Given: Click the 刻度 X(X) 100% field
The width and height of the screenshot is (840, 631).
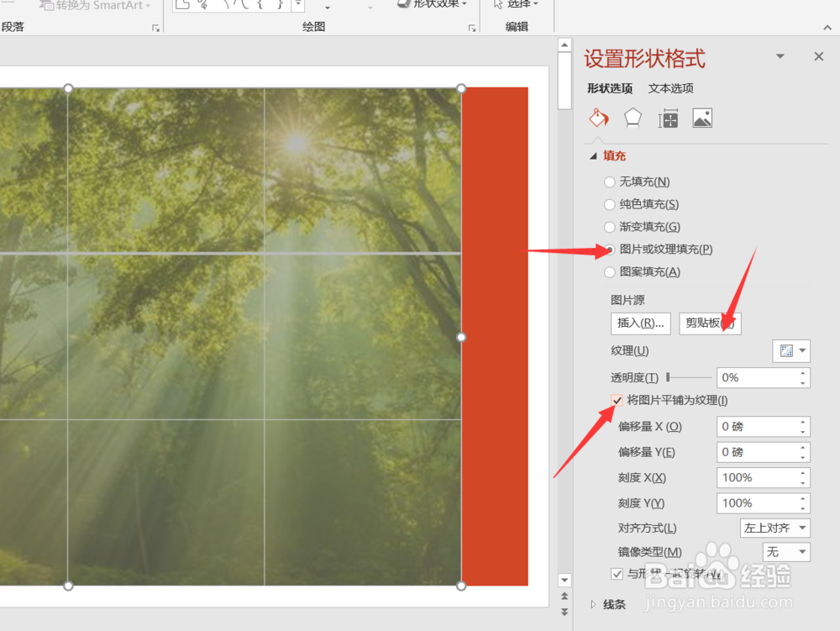Looking at the screenshot, I should pos(757,477).
